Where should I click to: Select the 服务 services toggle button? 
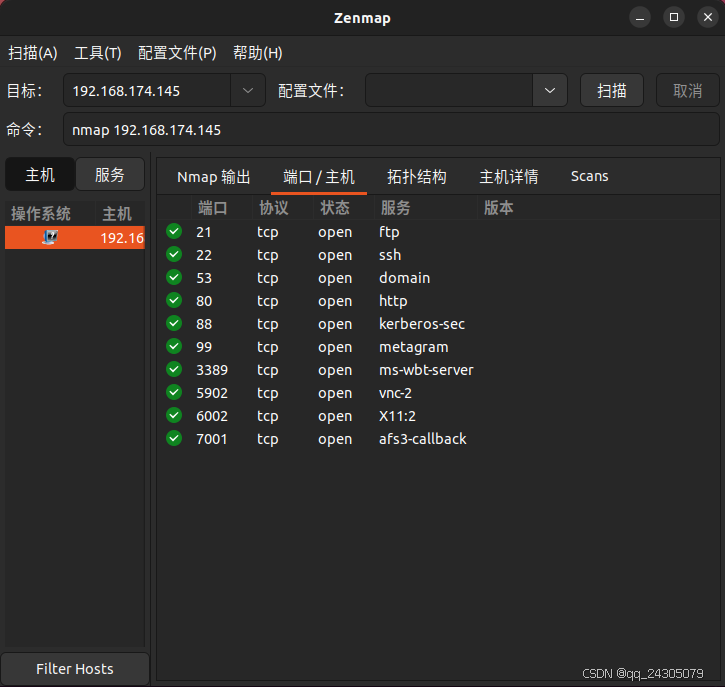tap(110, 175)
